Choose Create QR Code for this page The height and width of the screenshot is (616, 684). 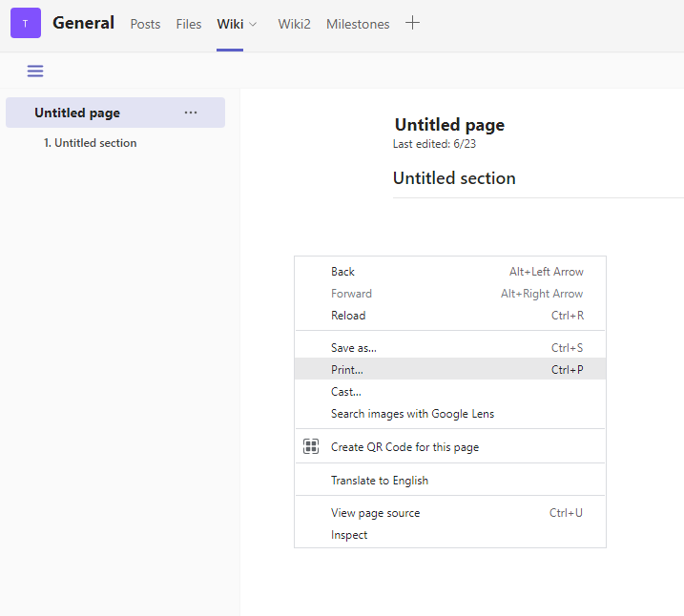pyautogui.click(x=450, y=447)
